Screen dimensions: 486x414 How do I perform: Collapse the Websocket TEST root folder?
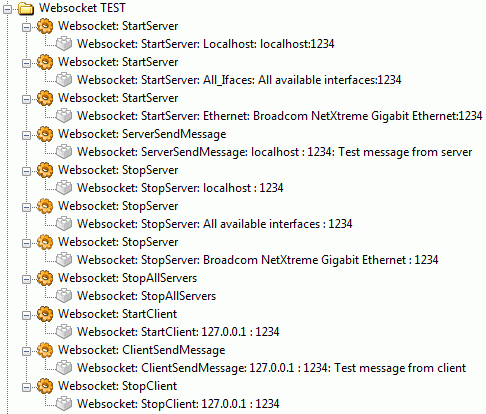coord(7,9)
